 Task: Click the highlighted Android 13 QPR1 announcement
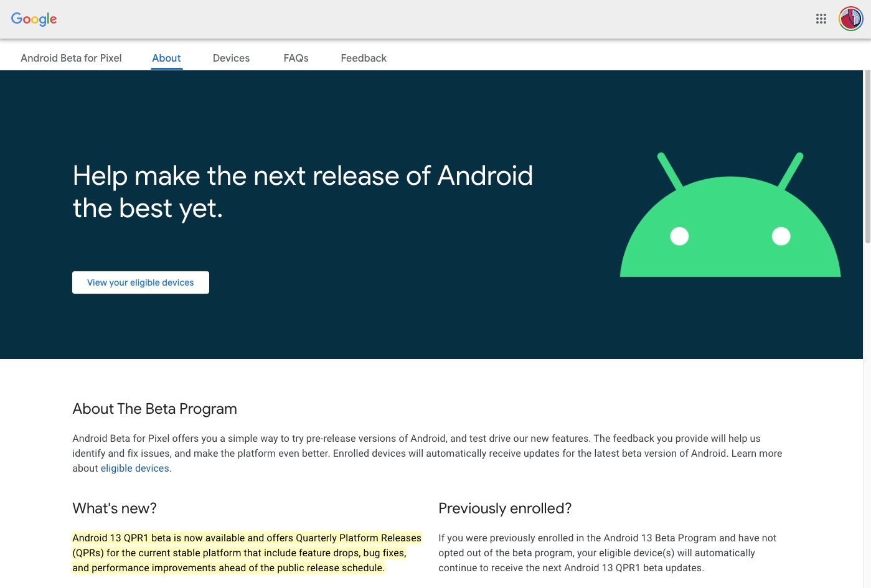(247, 553)
